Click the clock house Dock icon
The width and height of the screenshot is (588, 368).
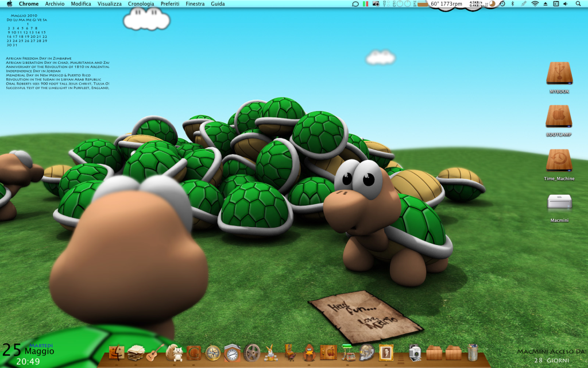(233, 352)
